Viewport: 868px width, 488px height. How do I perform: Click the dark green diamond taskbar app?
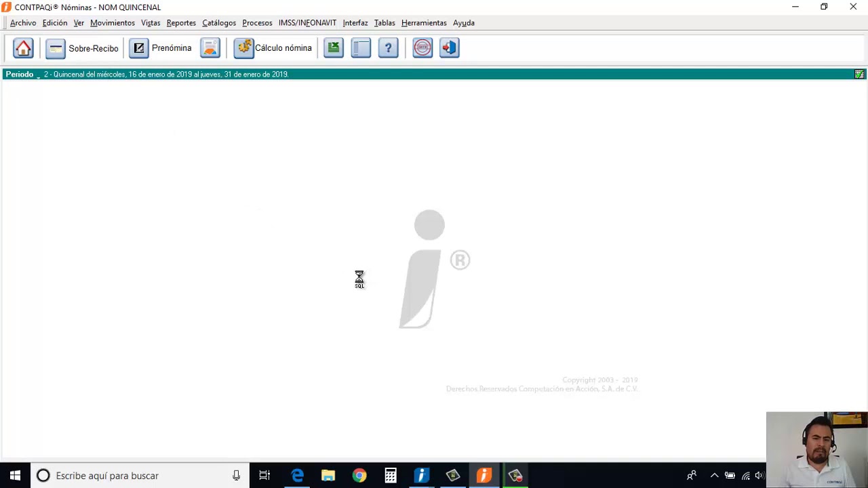click(453, 476)
